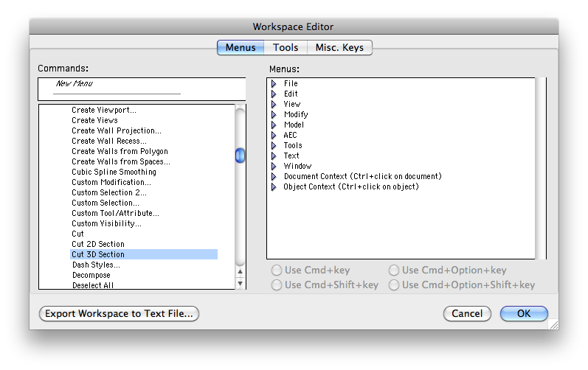Click the commands list scroll down arrow
This screenshot has width=588, height=370.
coord(240,283)
